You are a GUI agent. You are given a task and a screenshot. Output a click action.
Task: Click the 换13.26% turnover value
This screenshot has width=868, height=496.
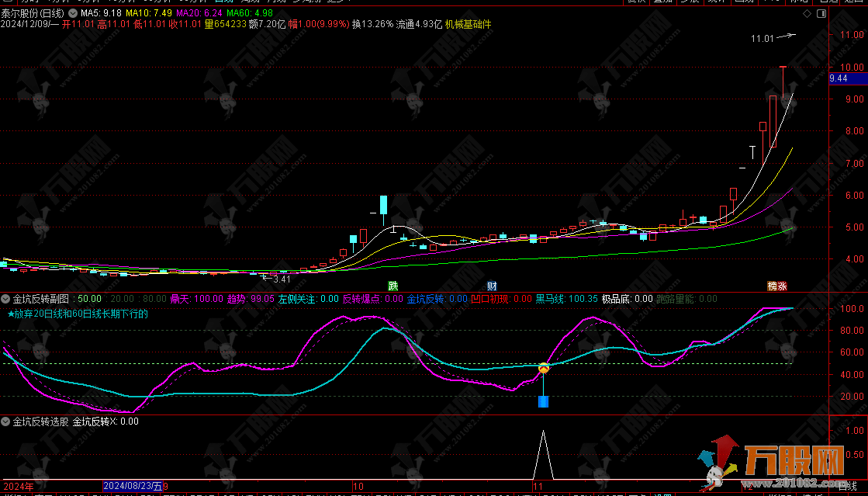[372, 24]
